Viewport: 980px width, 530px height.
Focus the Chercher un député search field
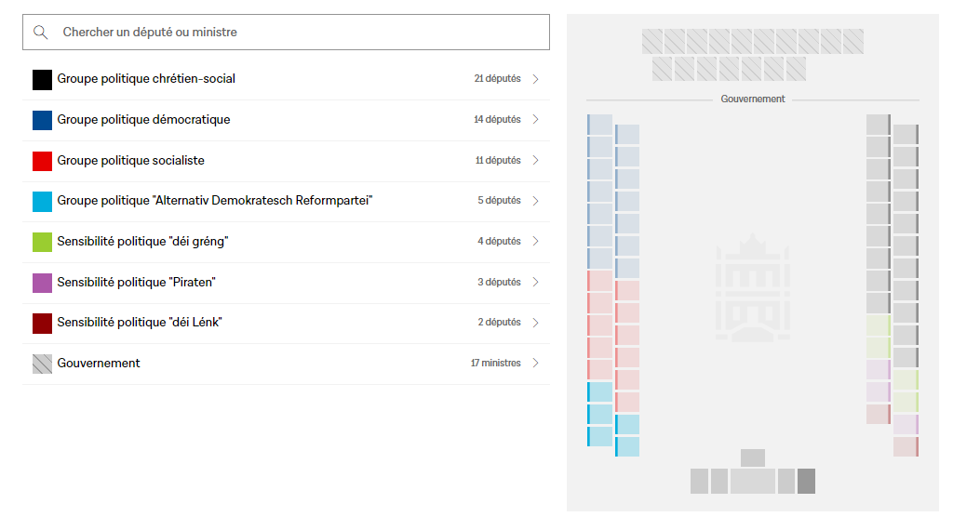click(298, 33)
